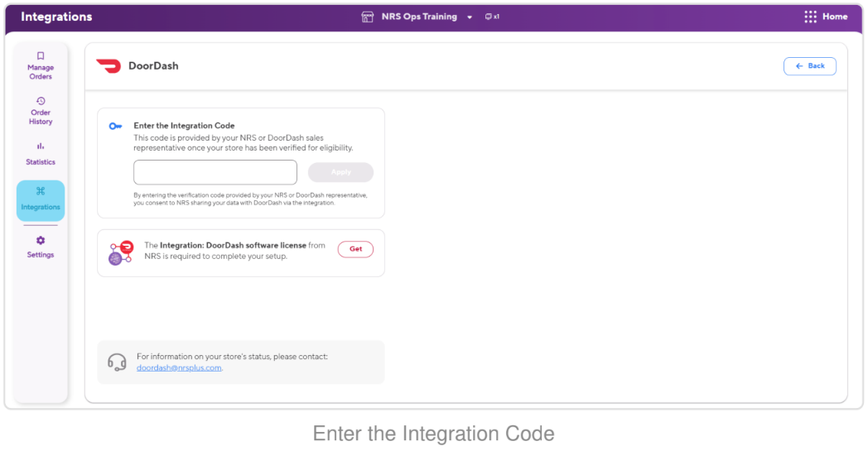Open Statistics in sidebar
Screen dimensions: 868x451
[x=41, y=154]
